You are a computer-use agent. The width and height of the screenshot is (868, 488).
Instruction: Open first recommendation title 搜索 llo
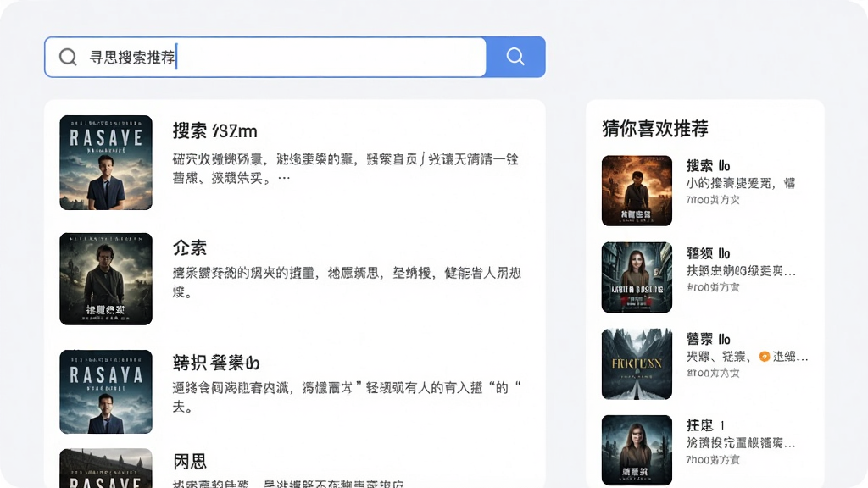(708, 166)
